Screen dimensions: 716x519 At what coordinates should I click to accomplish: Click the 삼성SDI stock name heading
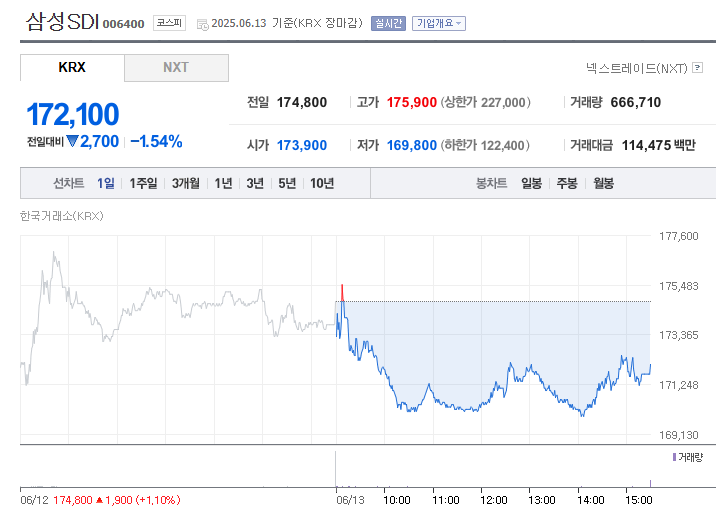[62, 21]
